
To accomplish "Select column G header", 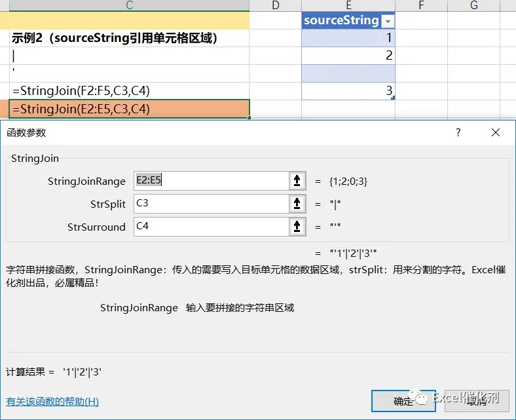I will pos(474,5).
